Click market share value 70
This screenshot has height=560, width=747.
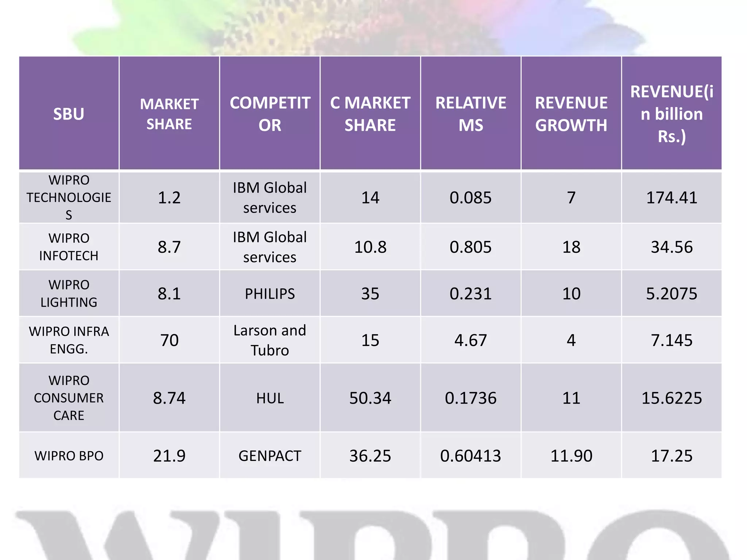pos(169,340)
